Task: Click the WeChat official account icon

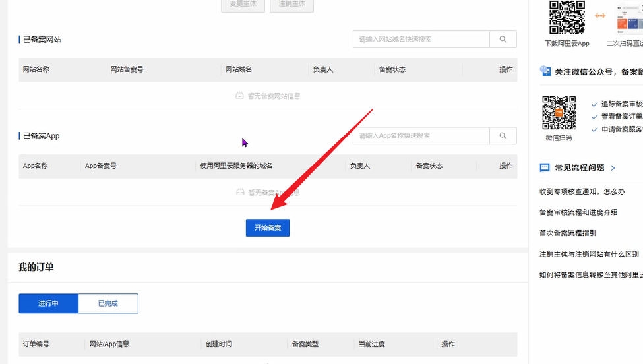Action: coord(545,71)
